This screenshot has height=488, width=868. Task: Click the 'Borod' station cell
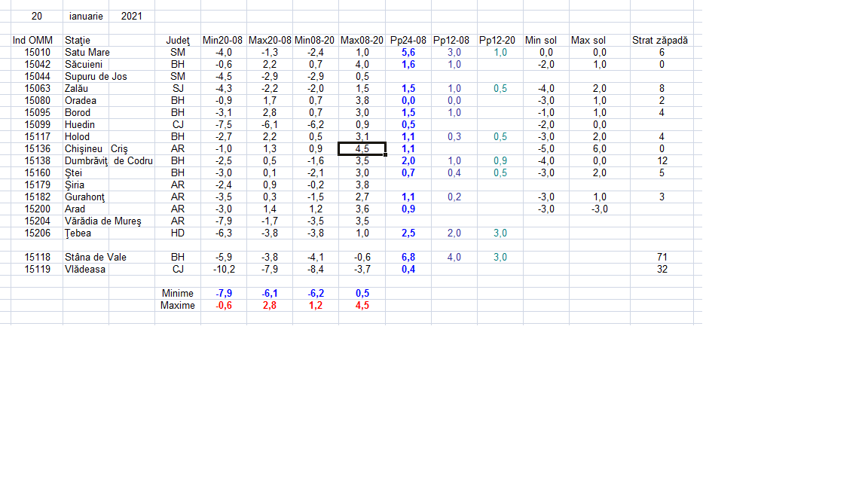(x=86, y=113)
